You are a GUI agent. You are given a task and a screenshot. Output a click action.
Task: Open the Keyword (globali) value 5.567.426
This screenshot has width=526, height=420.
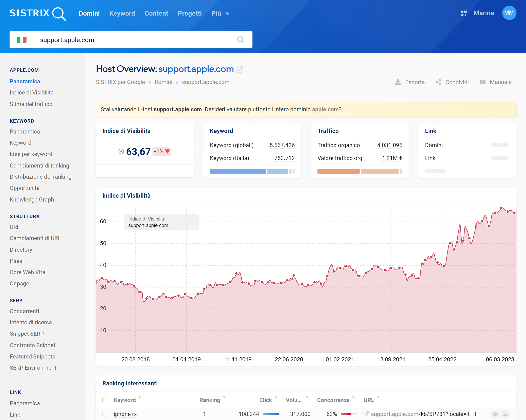tap(282, 145)
